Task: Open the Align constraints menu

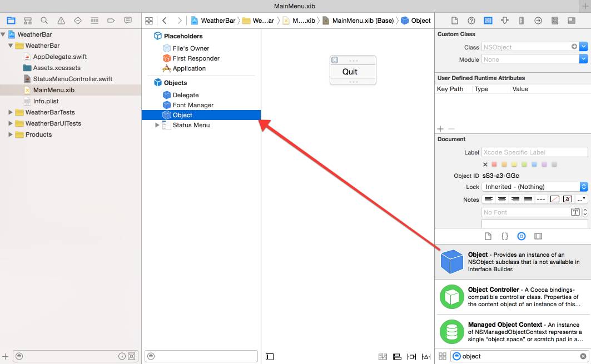Action: (x=397, y=356)
